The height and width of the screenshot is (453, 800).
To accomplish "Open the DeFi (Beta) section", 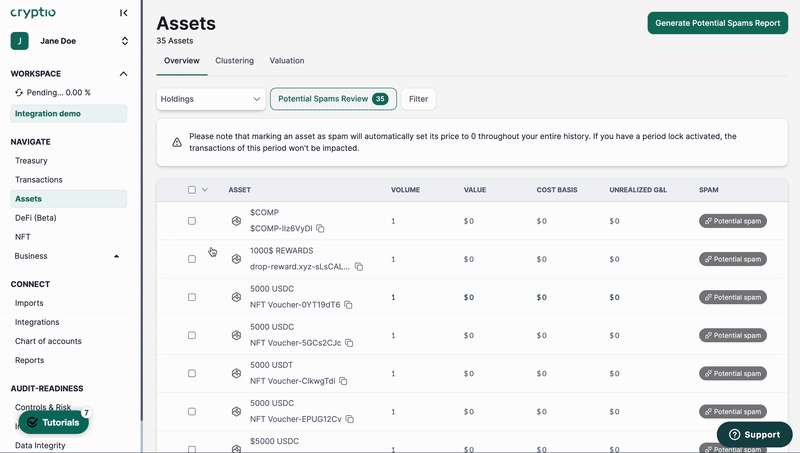I will click(36, 218).
